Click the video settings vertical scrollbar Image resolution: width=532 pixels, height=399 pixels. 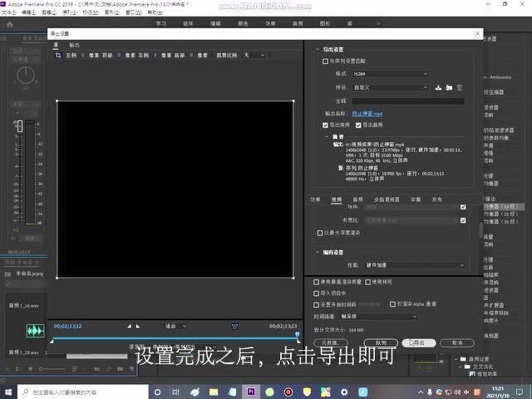click(x=481, y=231)
